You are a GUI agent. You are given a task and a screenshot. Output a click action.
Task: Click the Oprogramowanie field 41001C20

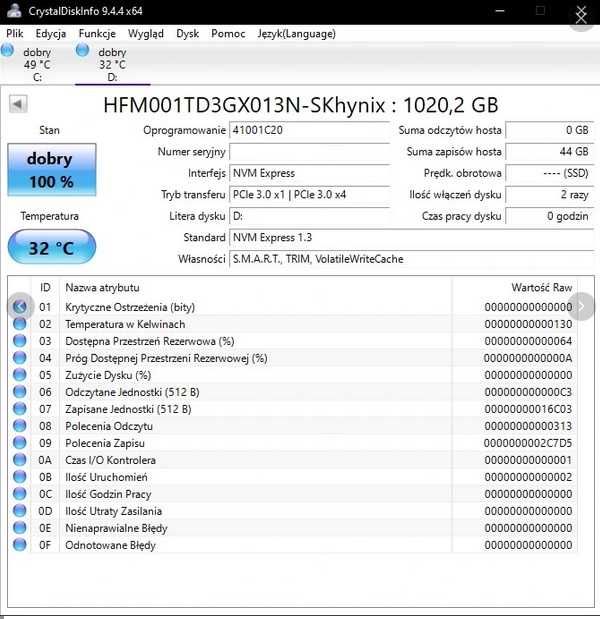(x=309, y=130)
